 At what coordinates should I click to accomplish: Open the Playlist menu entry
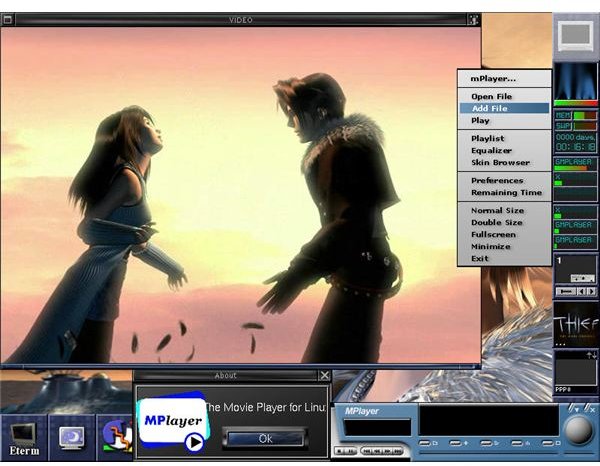click(x=488, y=138)
